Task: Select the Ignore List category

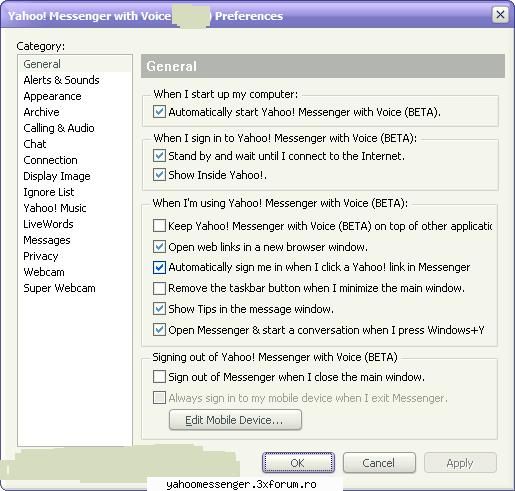Action: pyautogui.click(x=49, y=192)
